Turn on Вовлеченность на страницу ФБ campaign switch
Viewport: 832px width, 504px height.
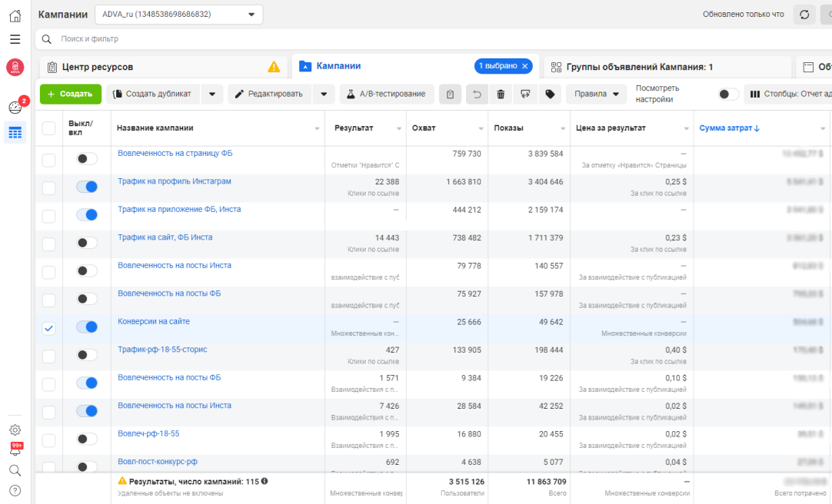(87, 158)
